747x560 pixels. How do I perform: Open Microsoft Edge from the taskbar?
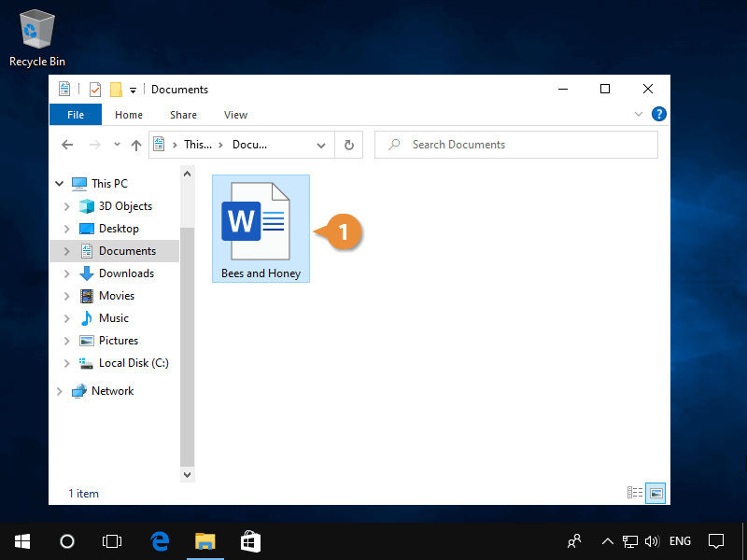pos(160,540)
